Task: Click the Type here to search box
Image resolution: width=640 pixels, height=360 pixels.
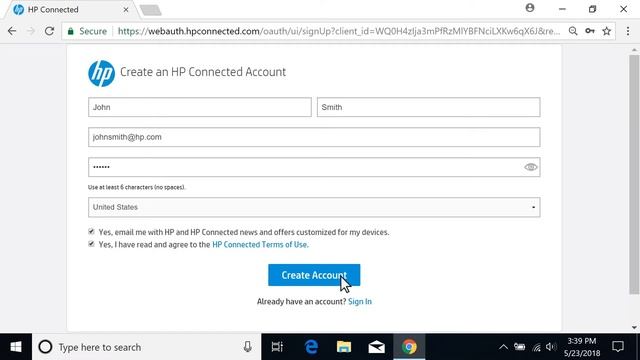Action: 146,347
